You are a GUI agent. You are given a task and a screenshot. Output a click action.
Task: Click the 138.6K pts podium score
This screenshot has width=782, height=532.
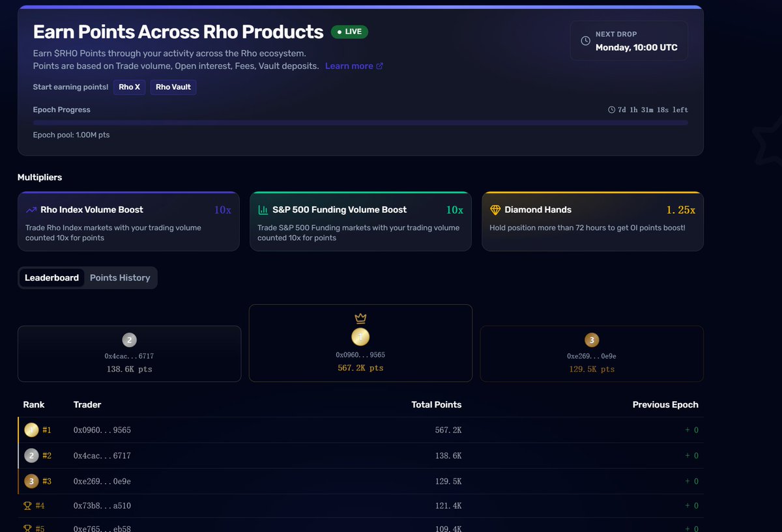(129, 369)
